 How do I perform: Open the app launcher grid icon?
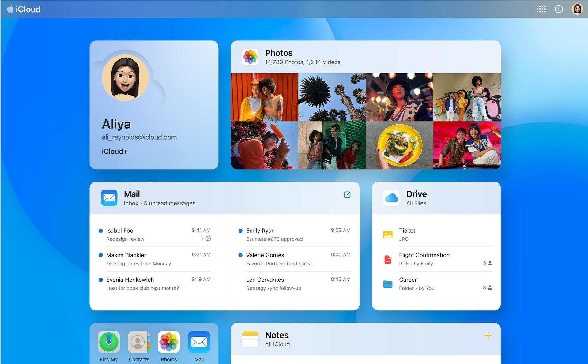tap(541, 9)
